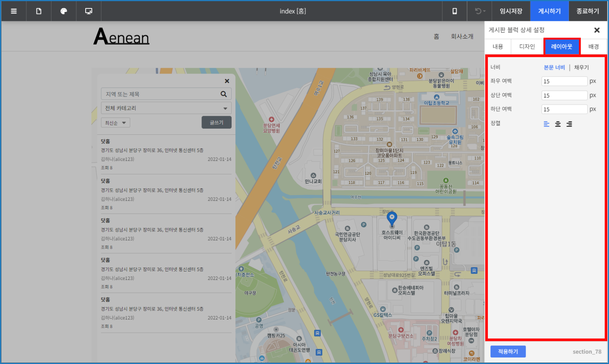Switch to the 디자인 tab
Image resolution: width=609 pixels, height=364 pixels.
pos(527,46)
